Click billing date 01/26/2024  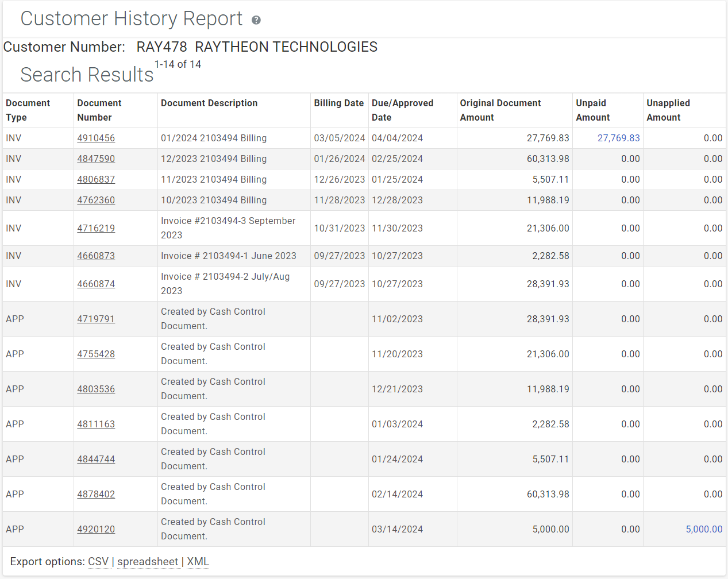coord(340,159)
